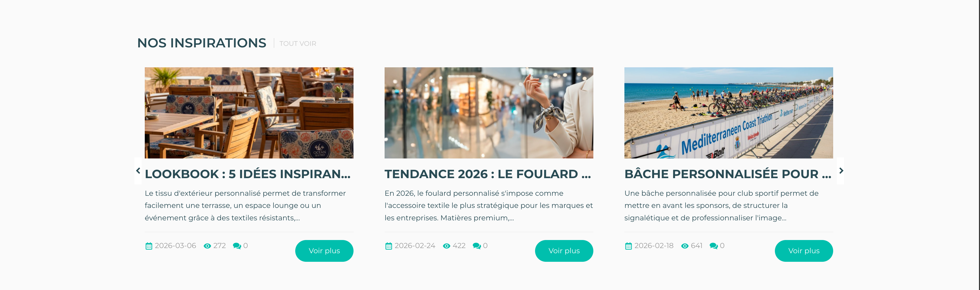Open the Tendance 2026 foulard title
This screenshot has width=980, height=290.
[488, 174]
